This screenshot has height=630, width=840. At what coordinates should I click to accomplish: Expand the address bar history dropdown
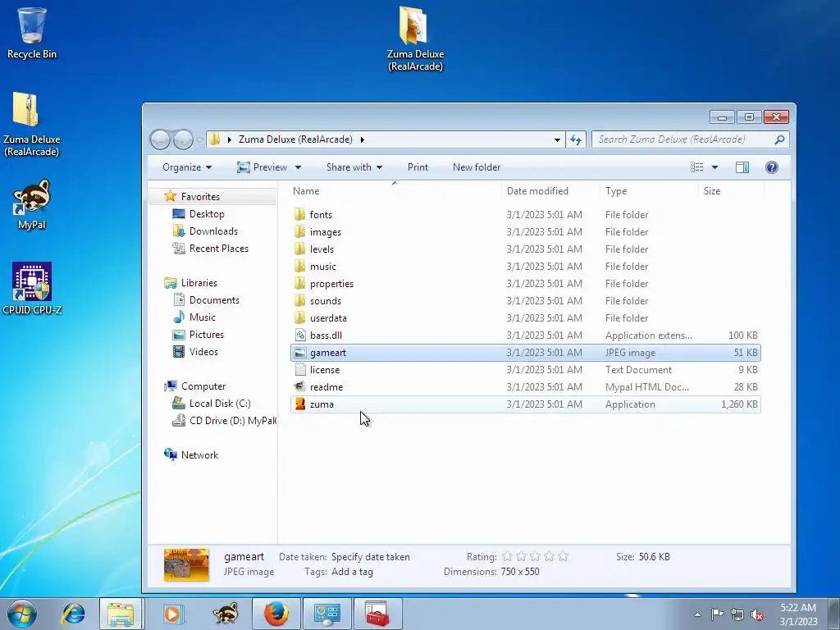(x=557, y=140)
